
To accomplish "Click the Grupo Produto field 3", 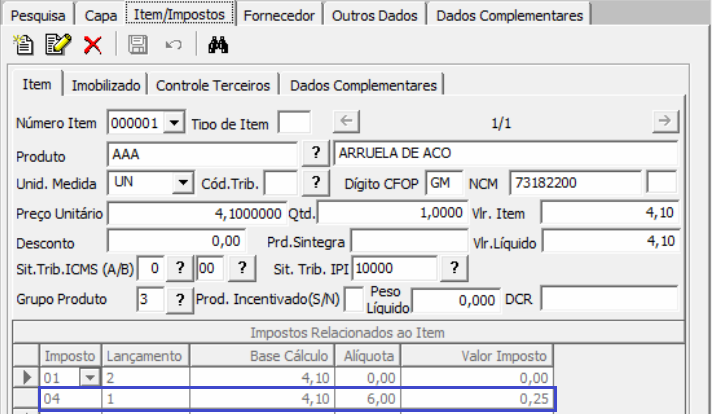I will [150, 300].
